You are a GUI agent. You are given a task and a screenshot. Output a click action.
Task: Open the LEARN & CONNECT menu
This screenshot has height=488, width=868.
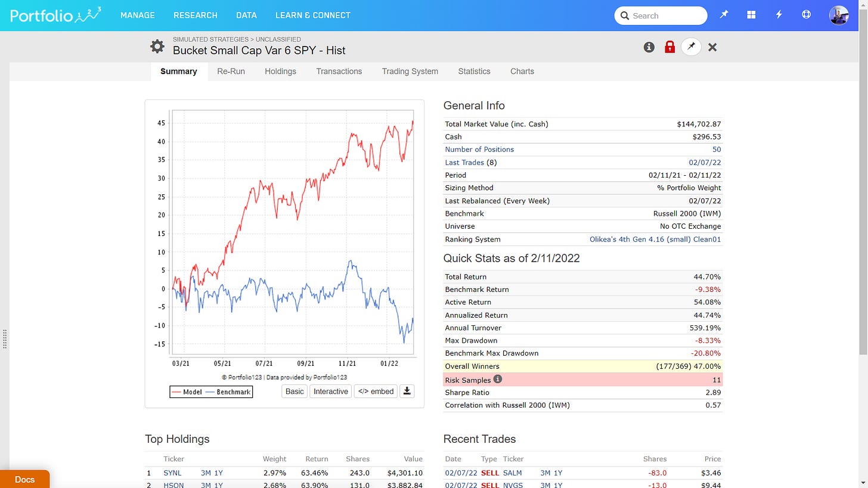313,15
